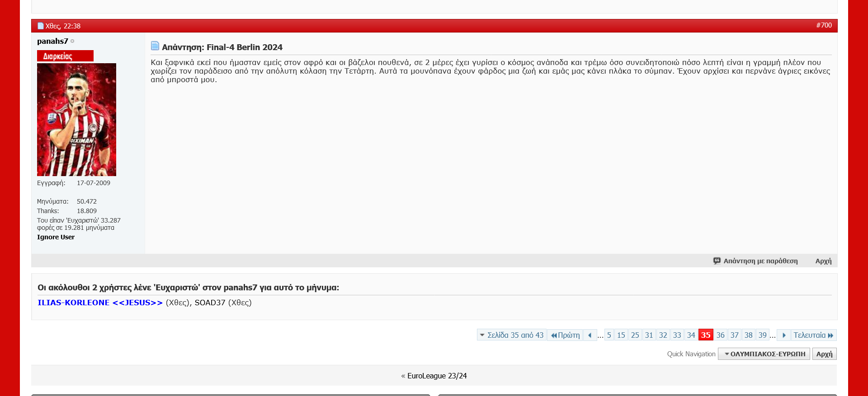Go to page 36

pyautogui.click(x=720, y=335)
